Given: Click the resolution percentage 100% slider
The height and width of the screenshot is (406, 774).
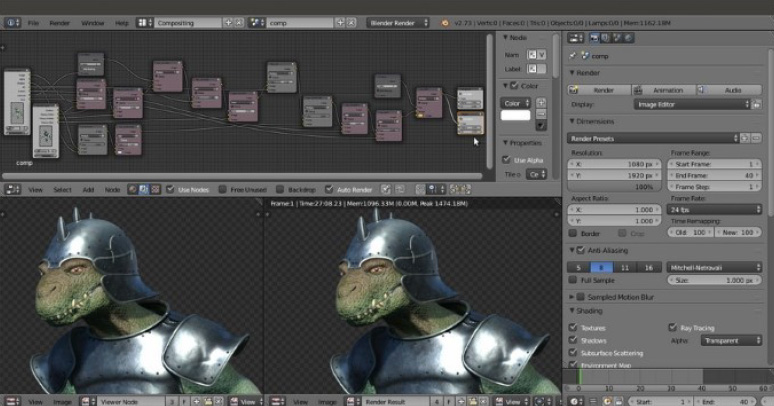Looking at the screenshot, I should click(614, 187).
